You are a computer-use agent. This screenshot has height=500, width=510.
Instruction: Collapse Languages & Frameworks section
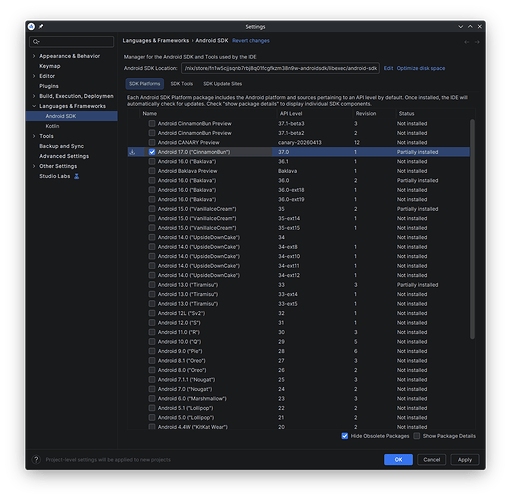coord(34,106)
